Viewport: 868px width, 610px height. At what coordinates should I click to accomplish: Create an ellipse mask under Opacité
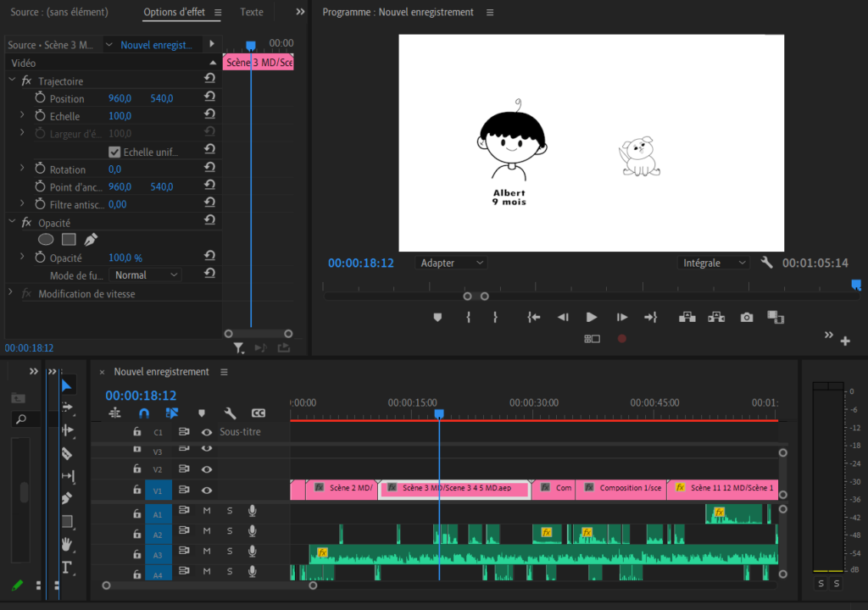46,240
